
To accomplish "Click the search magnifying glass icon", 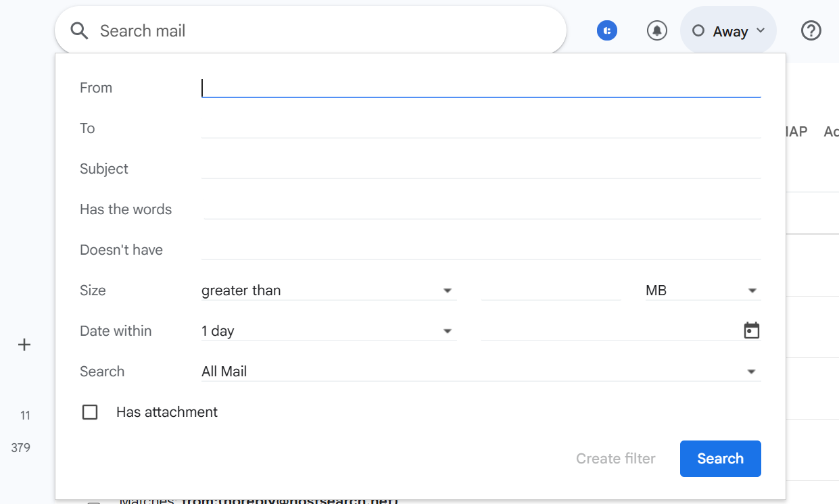I will tap(78, 30).
